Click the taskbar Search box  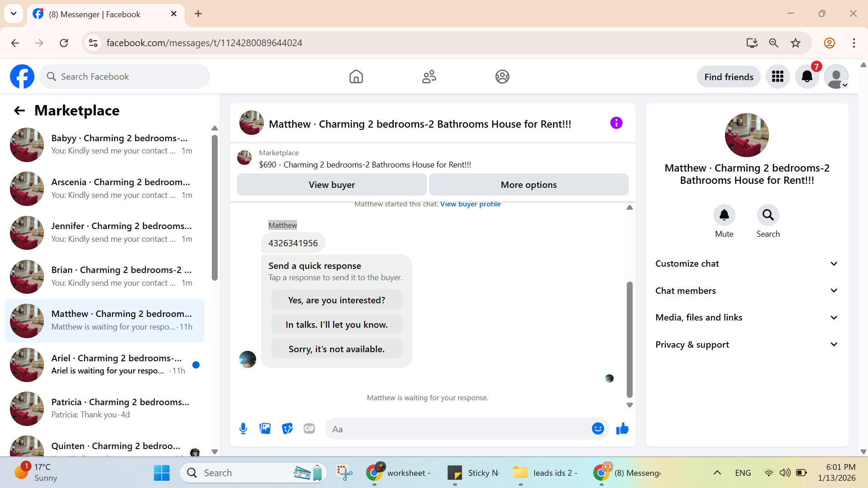coord(253,473)
